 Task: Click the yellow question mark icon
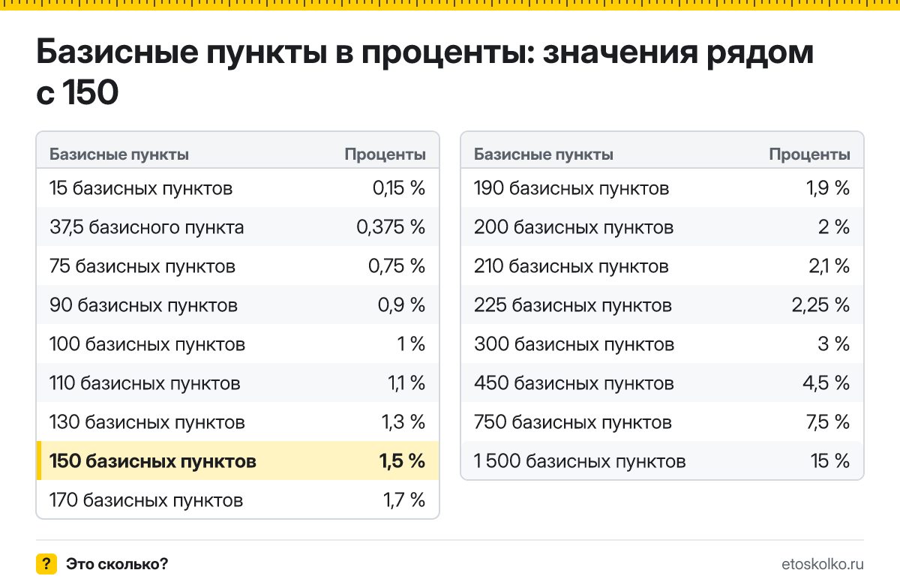(x=46, y=563)
